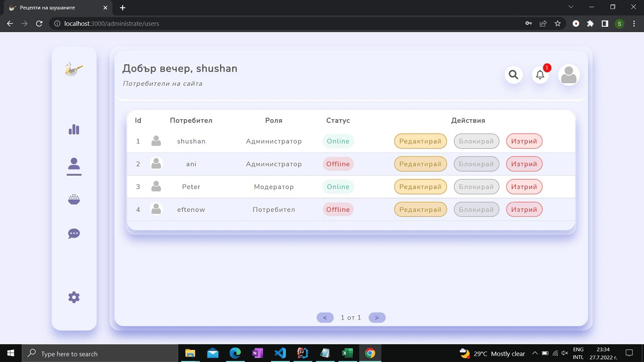This screenshot has width=644, height=362.
Task: Click the Windows search box
Action: (x=100, y=354)
